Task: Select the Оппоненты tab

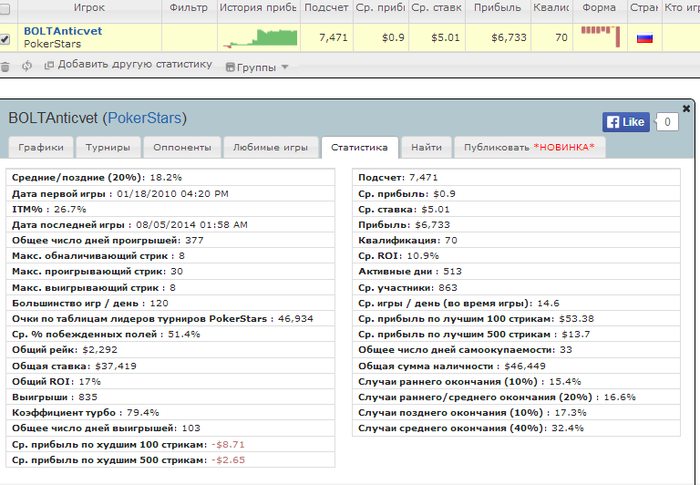Action: 182,147
